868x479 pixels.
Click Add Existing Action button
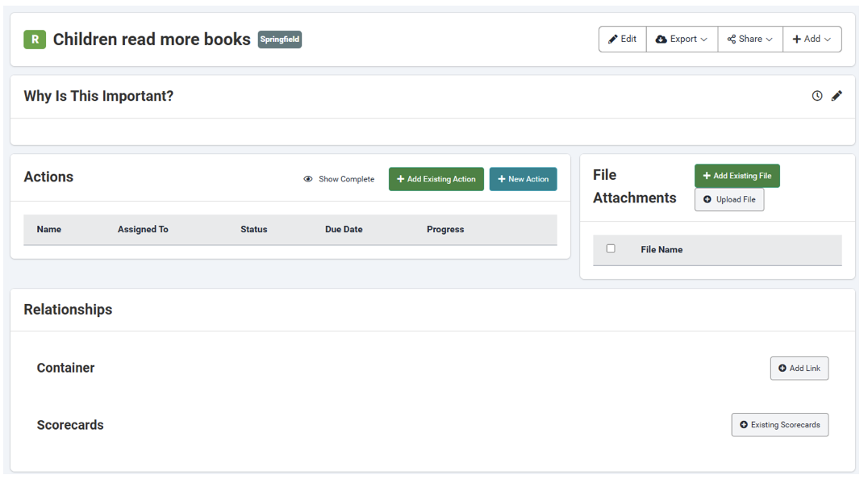pos(436,179)
